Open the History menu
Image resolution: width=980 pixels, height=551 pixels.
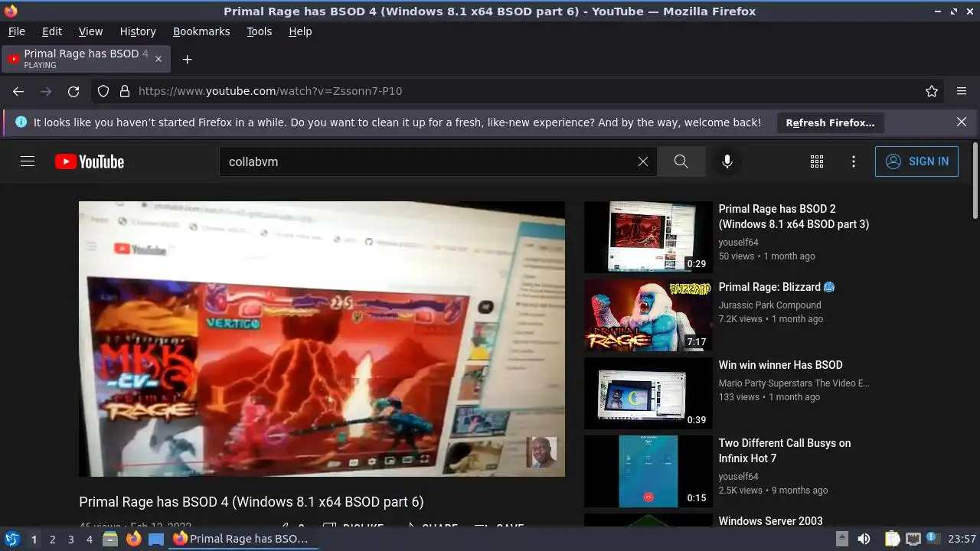(x=138, y=31)
